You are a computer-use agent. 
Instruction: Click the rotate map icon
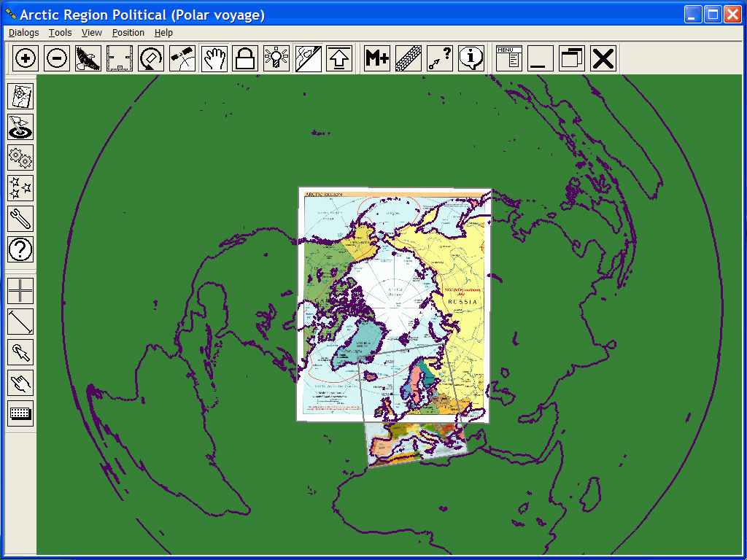151,58
